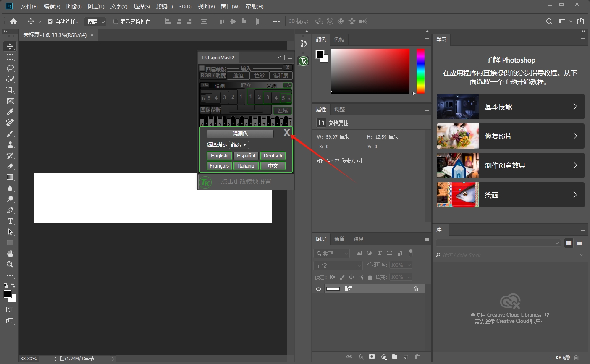Select the Crop tool
Screen dimensions: 590x364
tap(10, 90)
